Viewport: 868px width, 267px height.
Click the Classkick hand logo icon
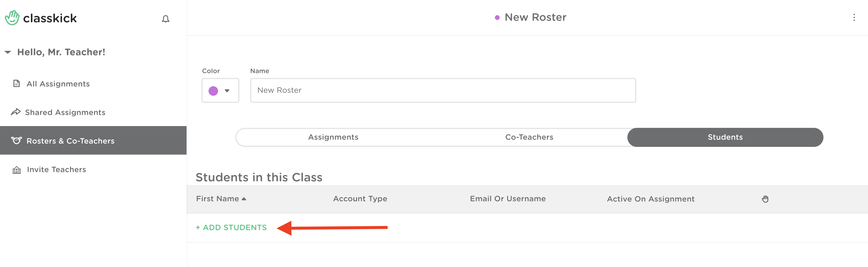pos(12,18)
